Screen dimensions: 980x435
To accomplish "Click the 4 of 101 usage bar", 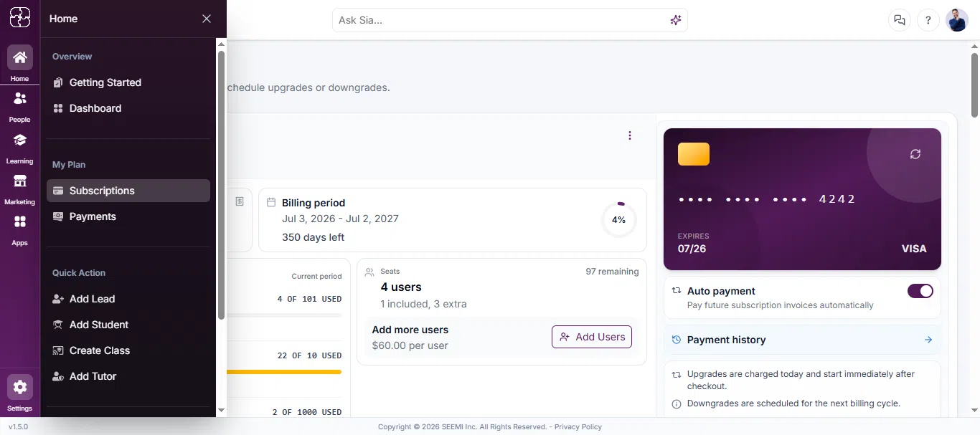I will pyautogui.click(x=284, y=315).
